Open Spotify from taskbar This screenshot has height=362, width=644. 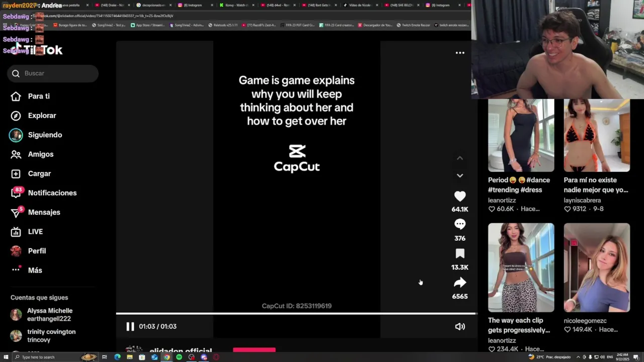coord(179,357)
